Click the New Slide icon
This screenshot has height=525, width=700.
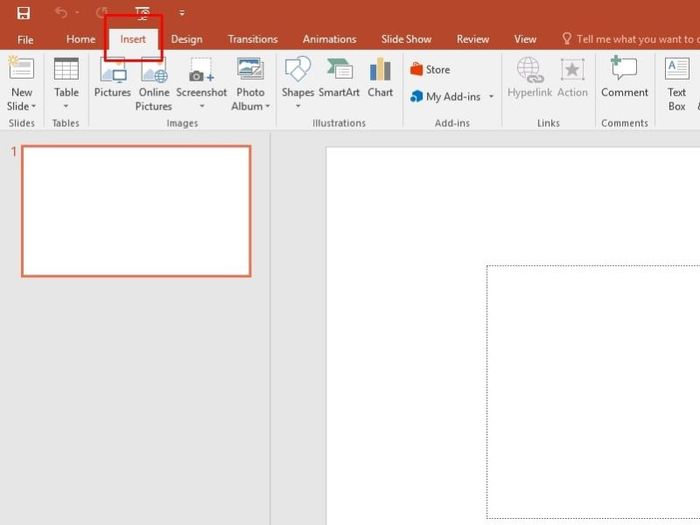click(x=21, y=68)
